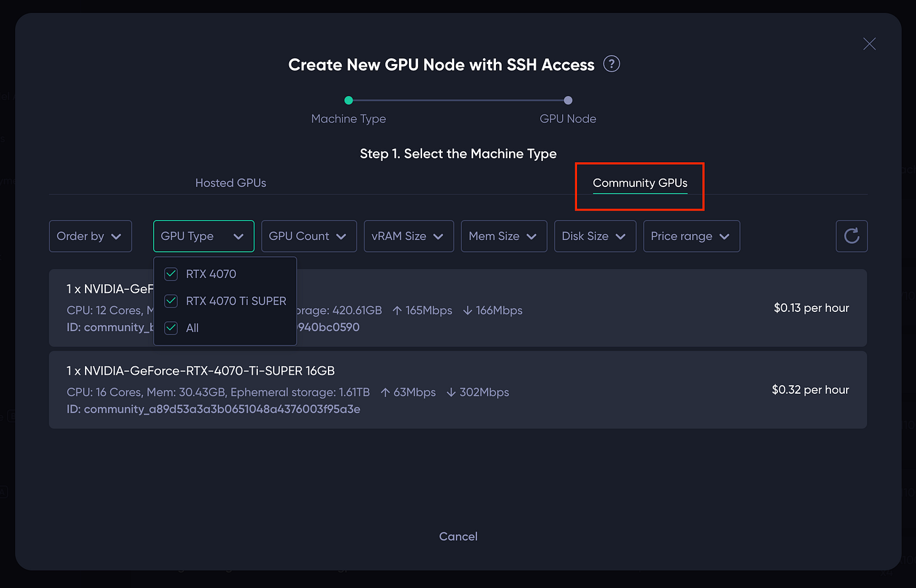Switch to the Hosted GPUs tab
The width and height of the screenshot is (916, 588).
[231, 183]
